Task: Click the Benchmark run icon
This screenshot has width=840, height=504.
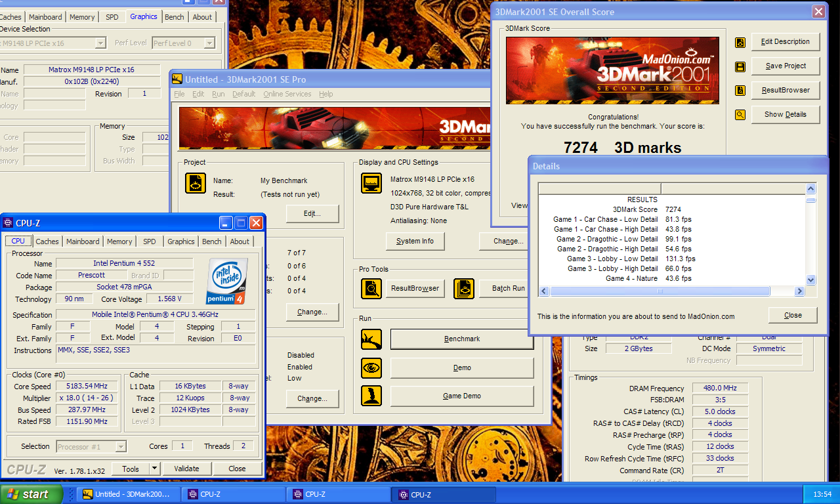Action: (371, 339)
